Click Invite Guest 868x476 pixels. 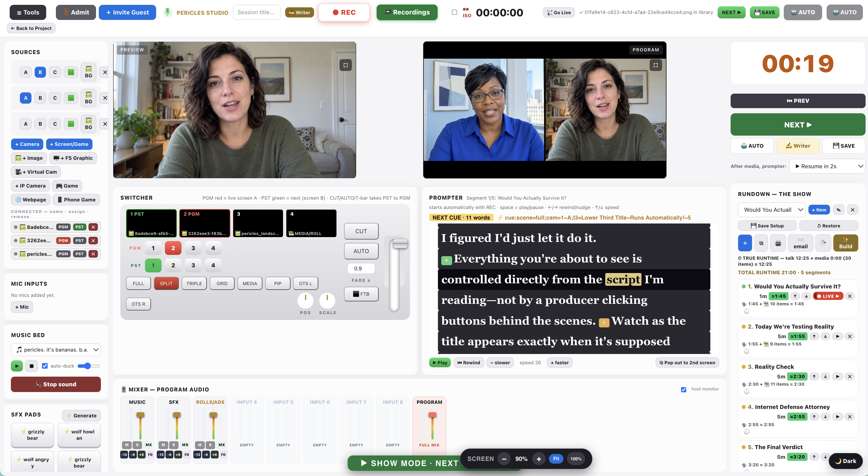pyautogui.click(x=127, y=12)
